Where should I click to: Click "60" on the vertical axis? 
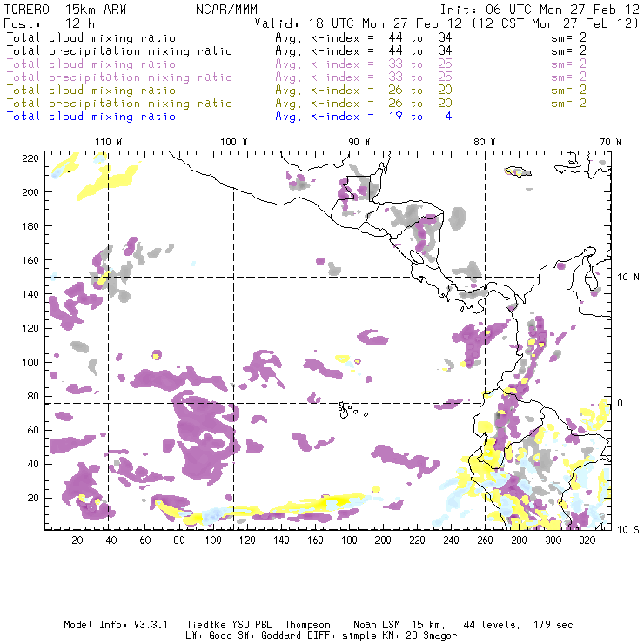pos(33,430)
